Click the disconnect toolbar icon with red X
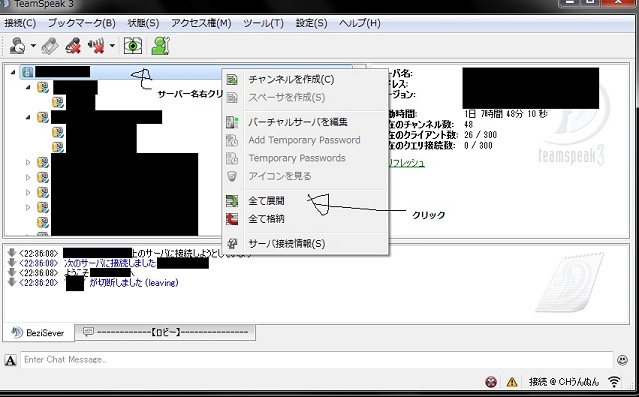 [x=73, y=46]
